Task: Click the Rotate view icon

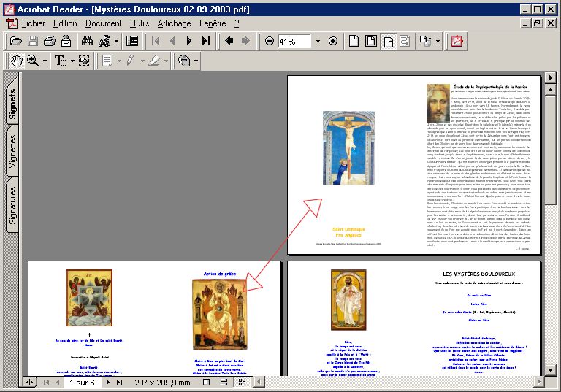Action: (x=425, y=41)
